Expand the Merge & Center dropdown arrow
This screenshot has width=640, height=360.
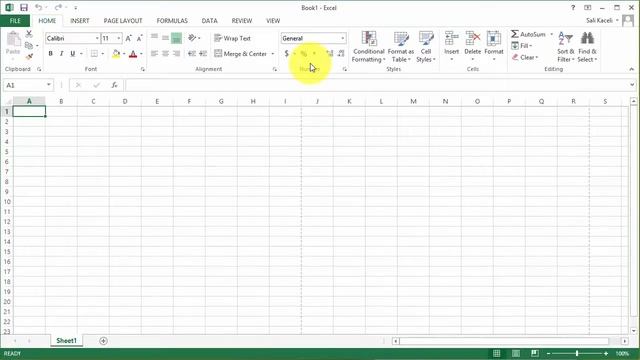pyautogui.click(x=273, y=54)
